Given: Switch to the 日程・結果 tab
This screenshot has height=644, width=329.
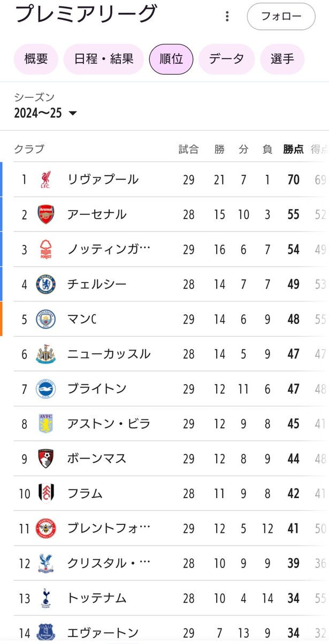Looking at the screenshot, I should (x=104, y=59).
